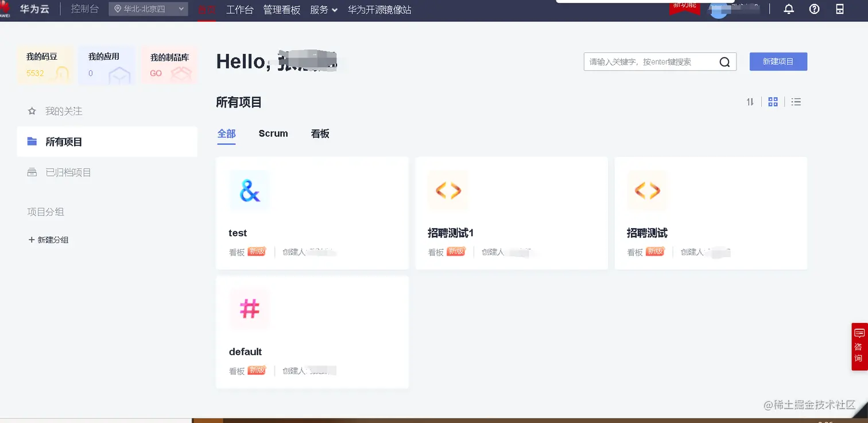Click the user avatar in top bar
The width and height of the screenshot is (868, 423).
click(719, 10)
